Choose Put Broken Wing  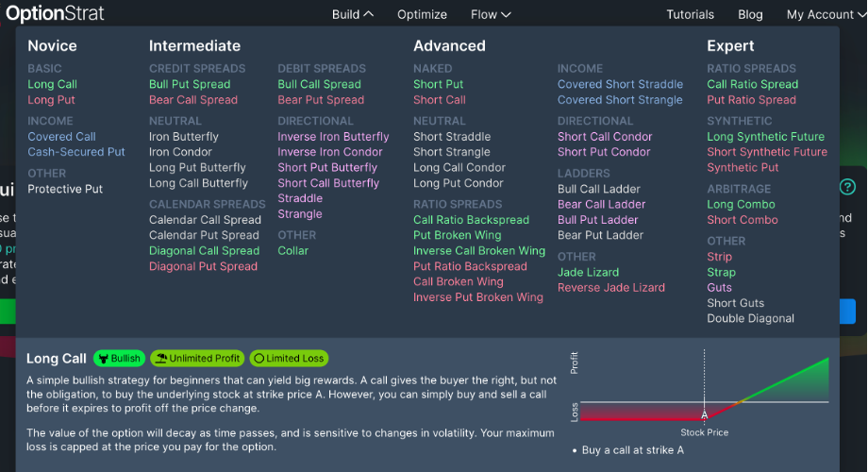click(458, 235)
